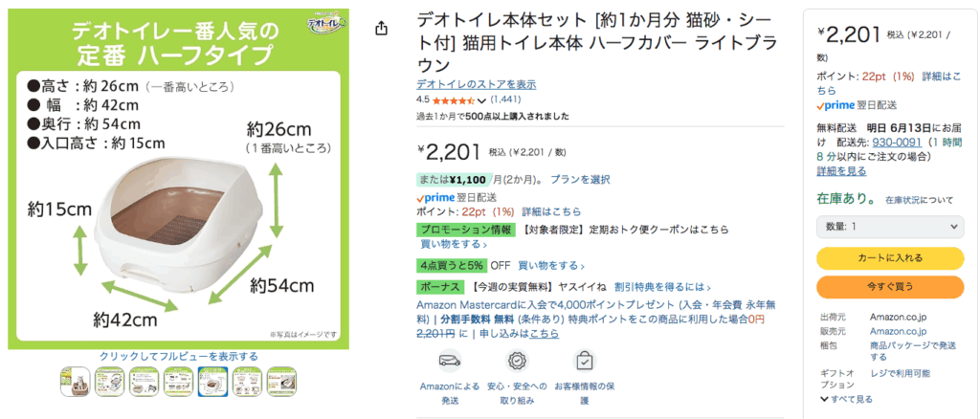Viewport: 980px width, 419px height.
Task: Open the rating dropdown arrow beside the stars
Action: [481, 99]
